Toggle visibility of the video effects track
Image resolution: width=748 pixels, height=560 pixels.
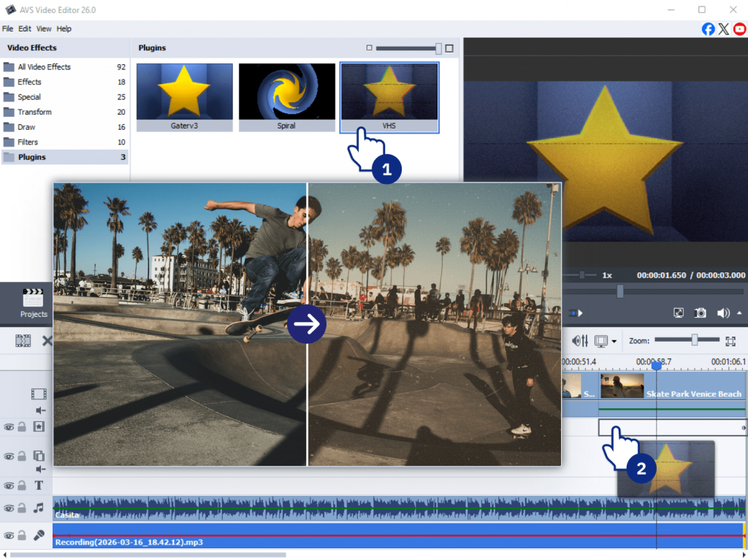pyautogui.click(x=9, y=426)
